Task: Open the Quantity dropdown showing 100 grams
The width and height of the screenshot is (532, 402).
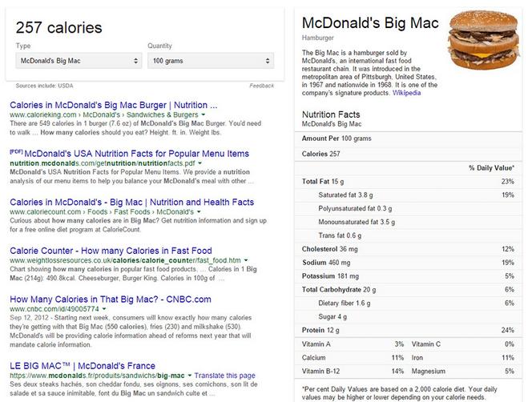Action: tap(211, 61)
